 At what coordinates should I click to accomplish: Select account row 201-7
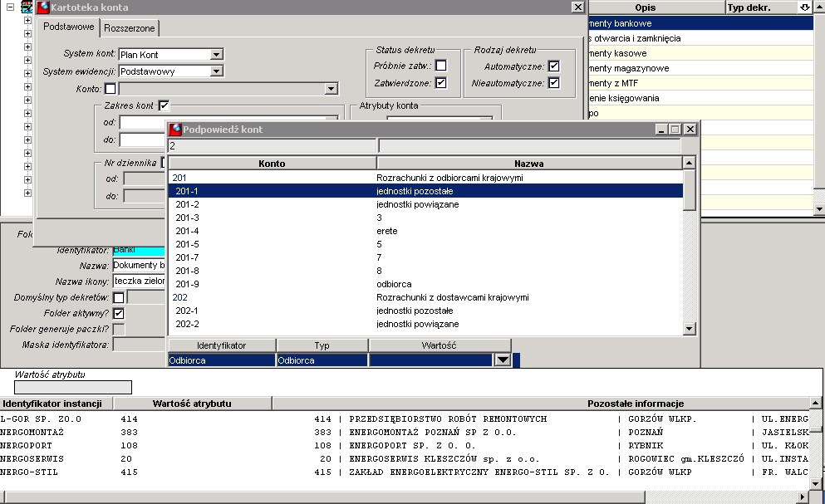click(x=425, y=257)
